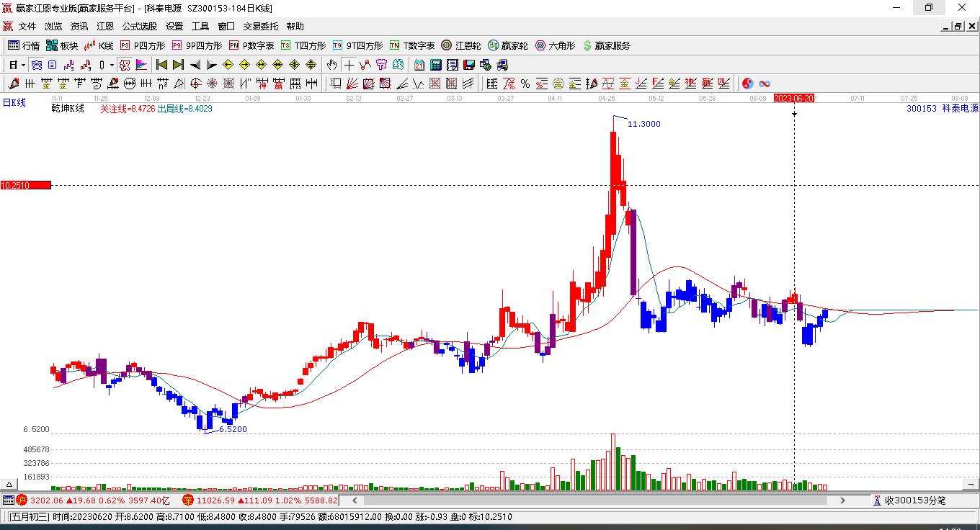This screenshot has height=530, width=980.
Task: Click the 收300153分笔 status entry
Action: (909, 500)
